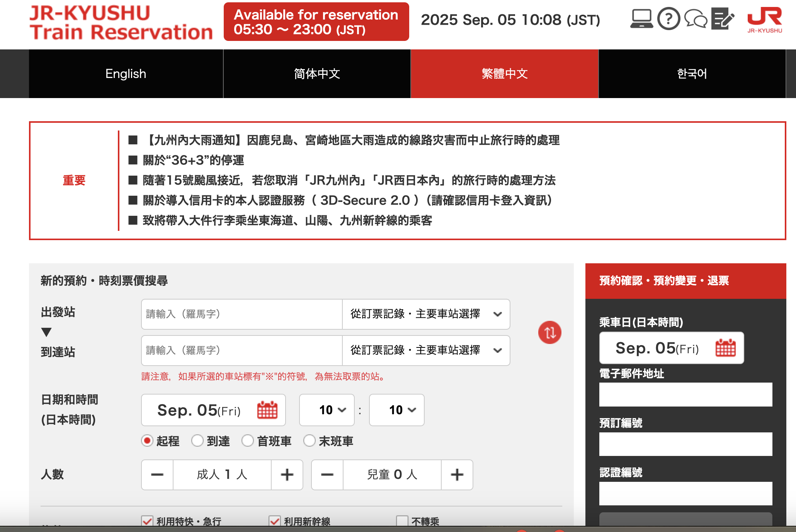Open calendar icon in 日期和時間 date field

coord(267,410)
